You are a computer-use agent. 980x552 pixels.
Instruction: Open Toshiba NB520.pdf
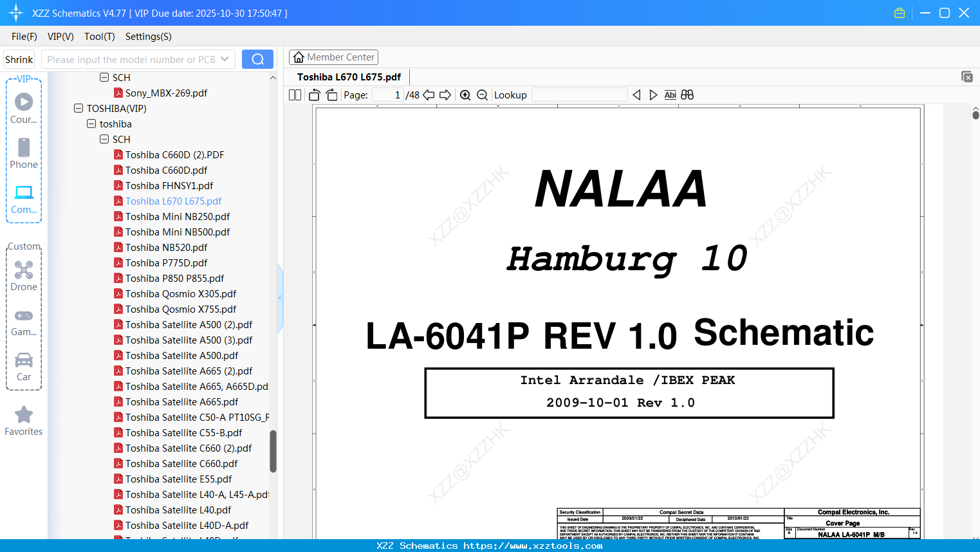coord(166,248)
